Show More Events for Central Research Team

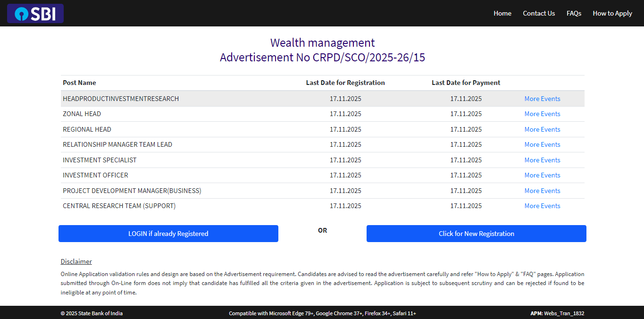[x=542, y=206]
